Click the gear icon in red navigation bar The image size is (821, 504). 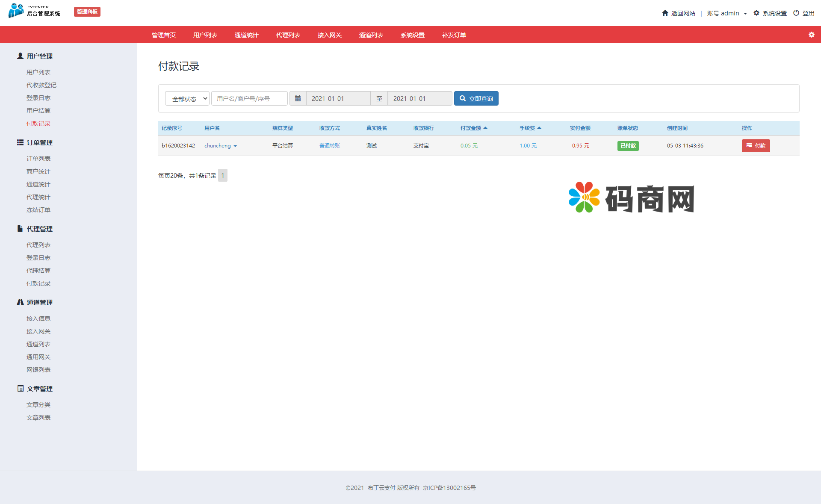(811, 35)
